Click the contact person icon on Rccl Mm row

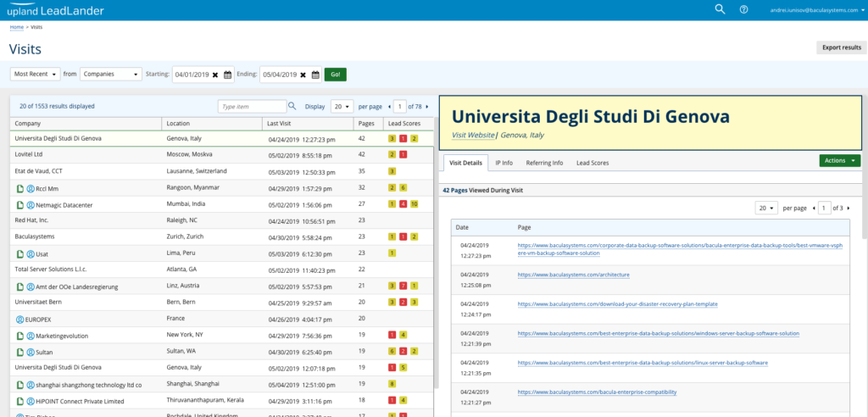coord(31,188)
